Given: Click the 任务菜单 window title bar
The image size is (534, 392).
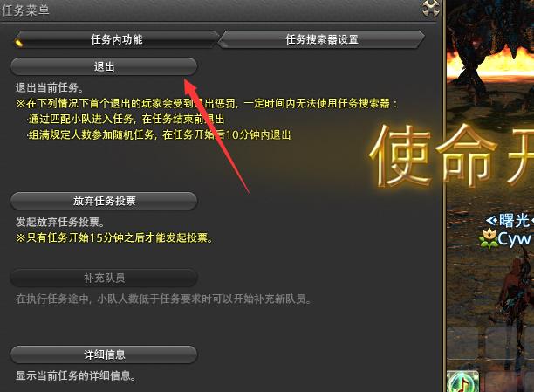Looking at the screenshot, I should (218, 10).
